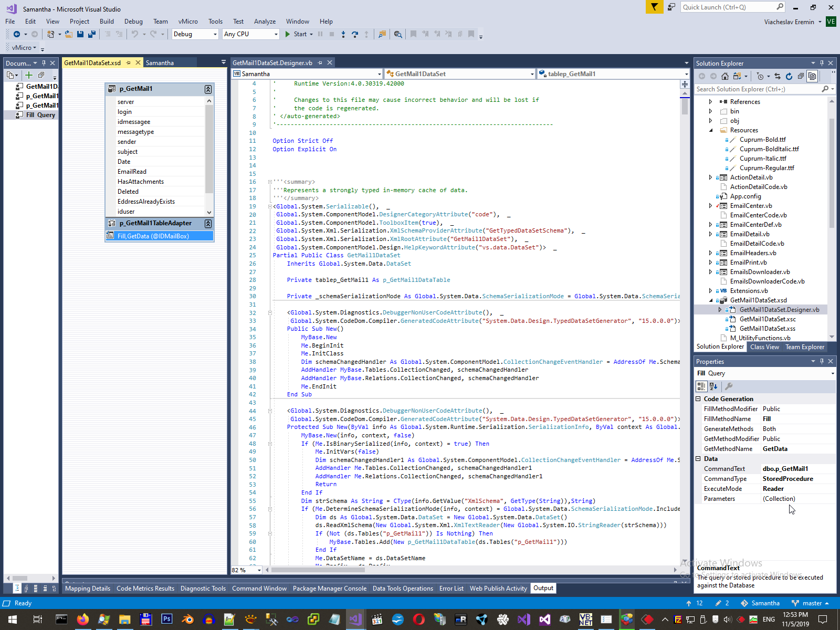Click the Step Into debug arrow

click(343, 34)
